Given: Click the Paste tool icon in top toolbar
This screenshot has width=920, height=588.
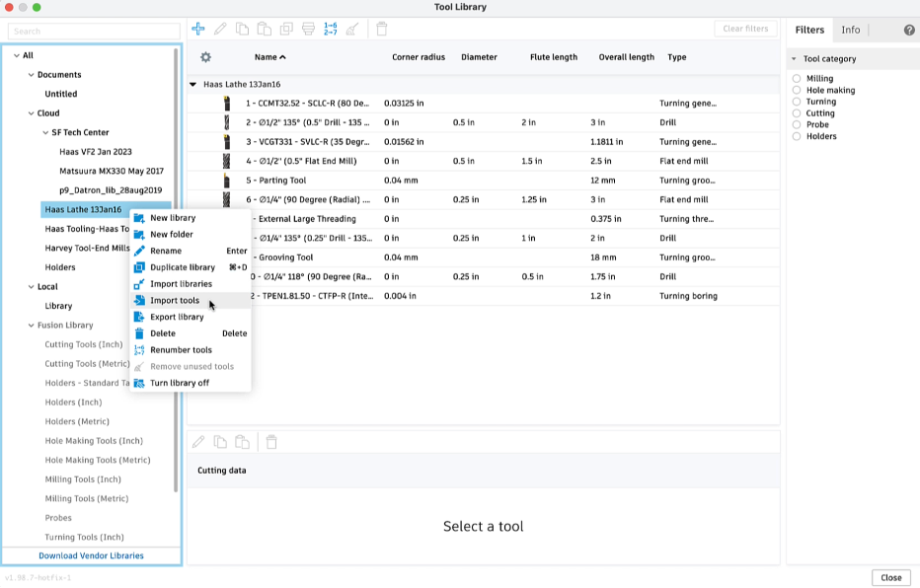Looking at the screenshot, I should [264, 29].
